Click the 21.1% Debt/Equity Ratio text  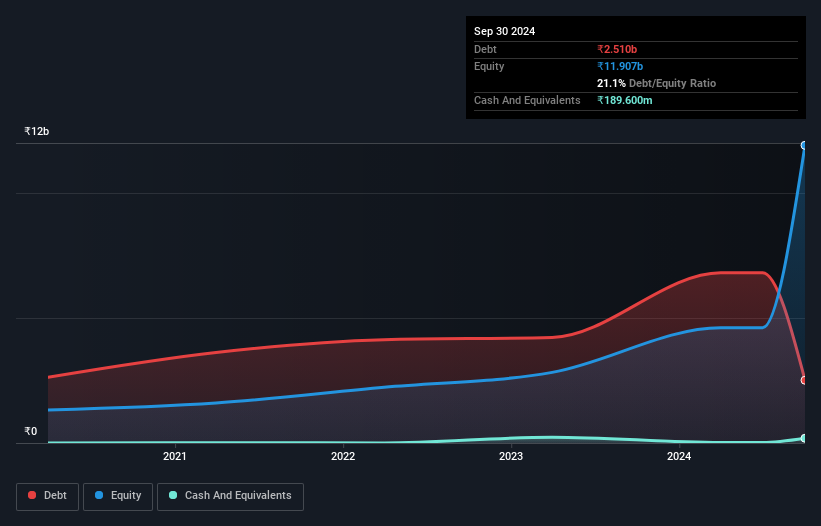tap(656, 83)
